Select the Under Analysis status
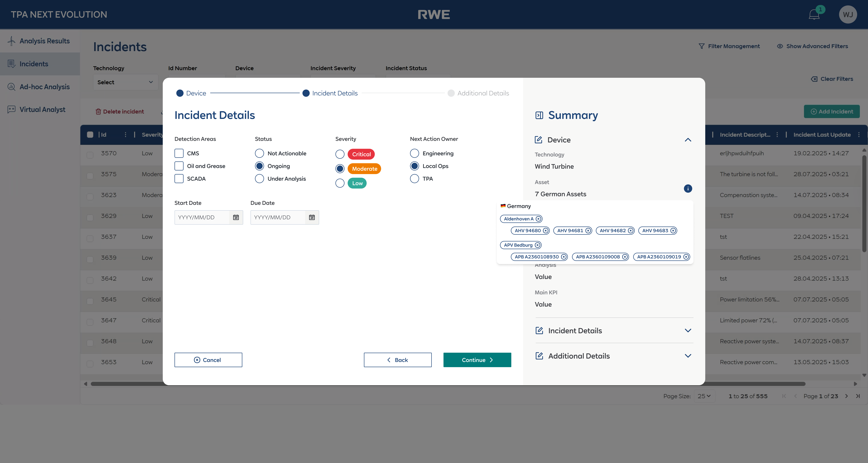Image resolution: width=868 pixels, height=463 pixels. tap(259, 179)
